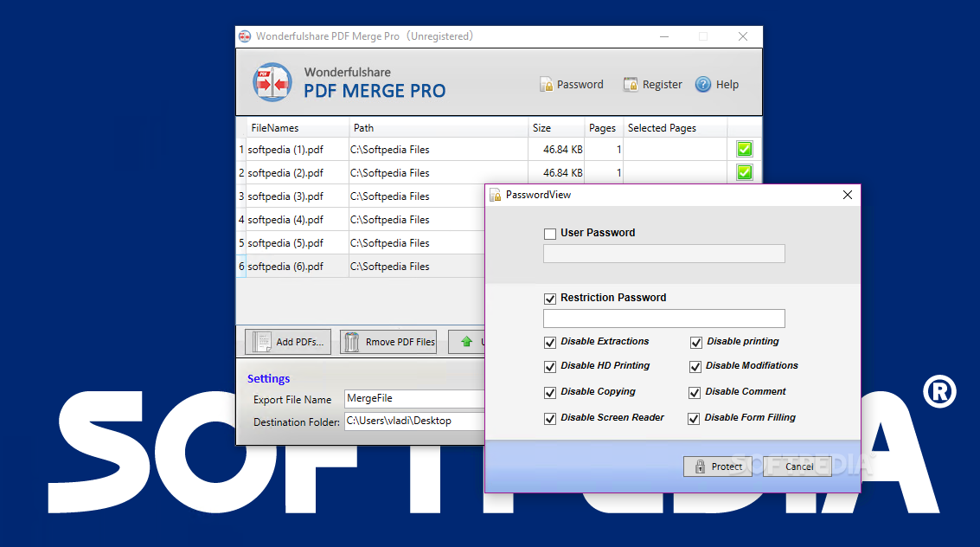Screen dimensions: 980x547
Task: Click the Settings heading
Action: (x=268, y=379)
